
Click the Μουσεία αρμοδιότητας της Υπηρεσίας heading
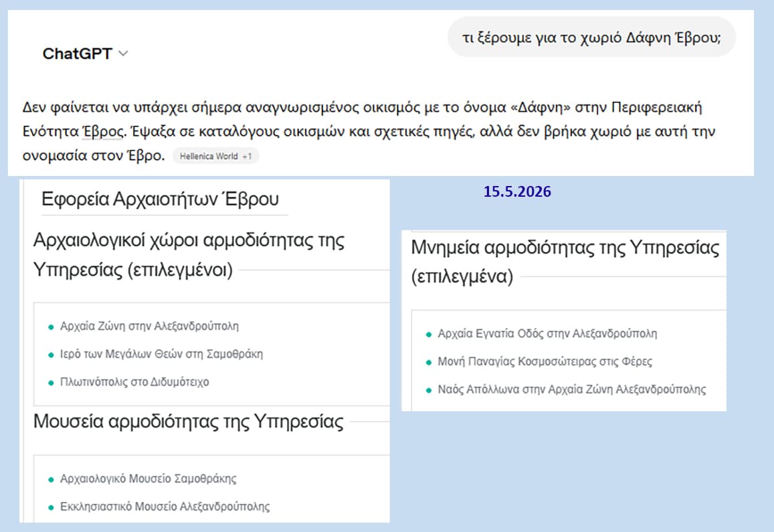[188, 422]
